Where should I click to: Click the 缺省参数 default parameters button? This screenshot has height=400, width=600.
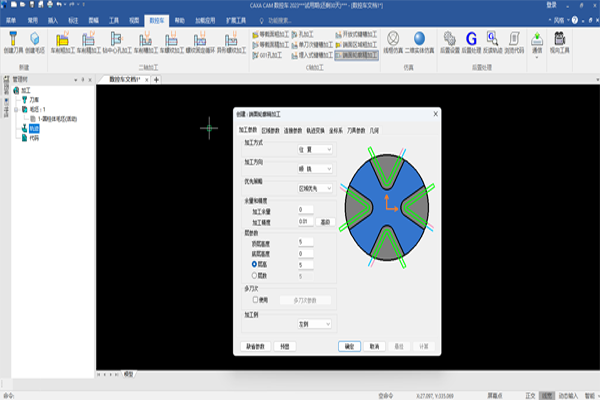tap(255, 347)
